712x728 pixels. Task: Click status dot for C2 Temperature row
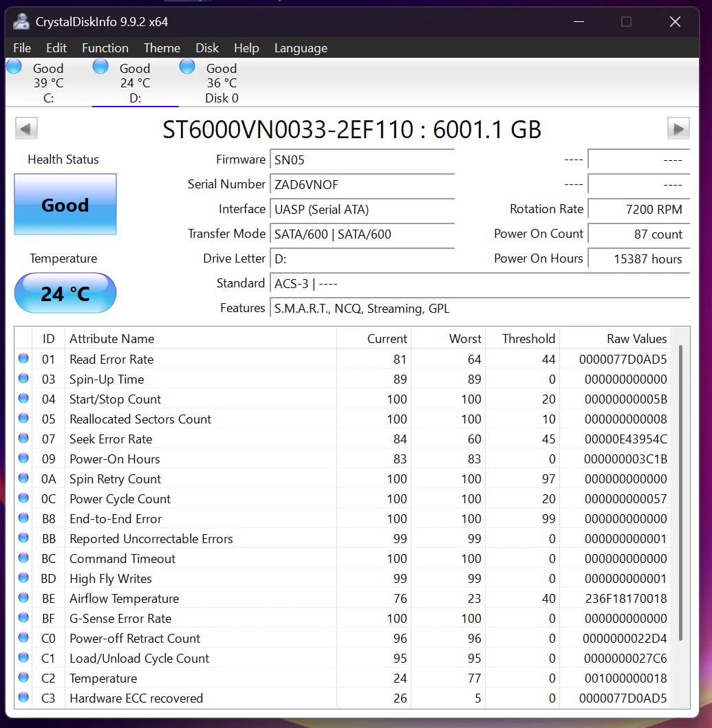[23, 678]
